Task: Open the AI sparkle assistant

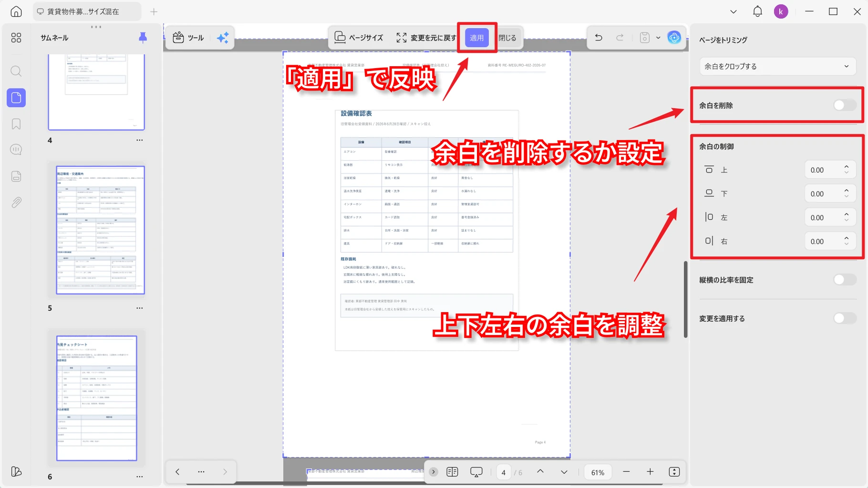Action: pyautogui.click(x=223, y=38)
